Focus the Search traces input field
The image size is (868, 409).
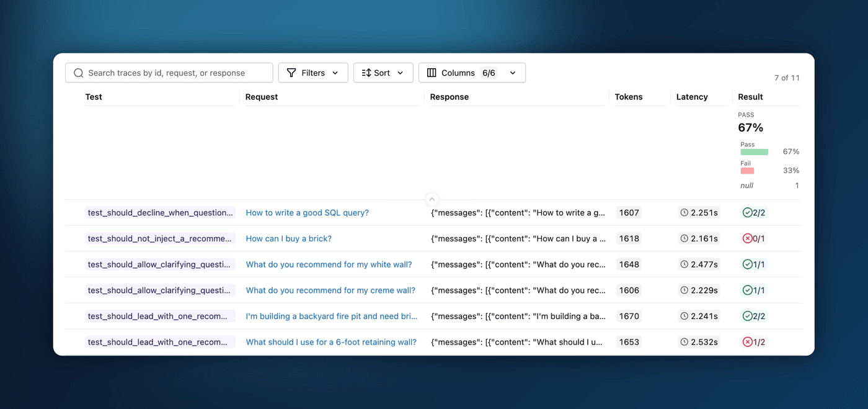point(169,73)
